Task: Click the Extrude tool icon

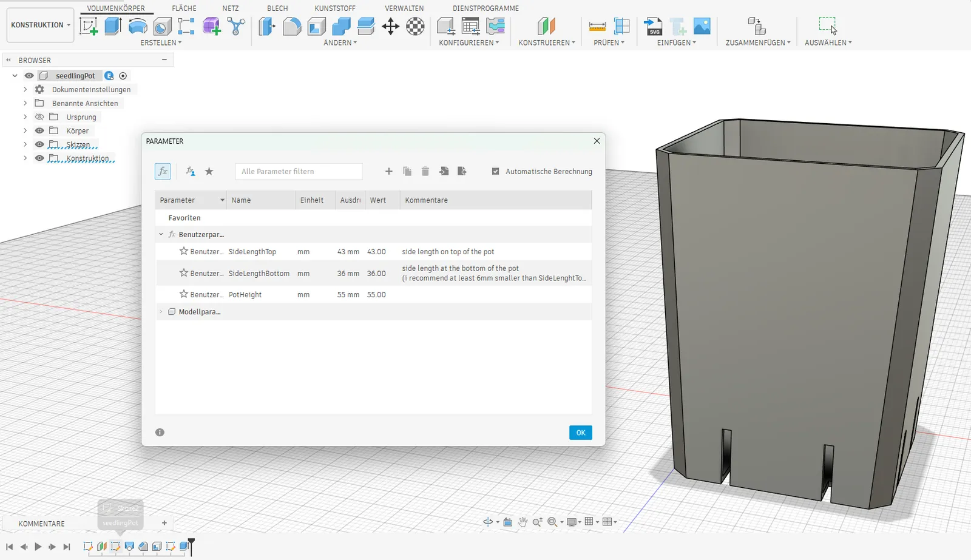Action: [113, 26]
